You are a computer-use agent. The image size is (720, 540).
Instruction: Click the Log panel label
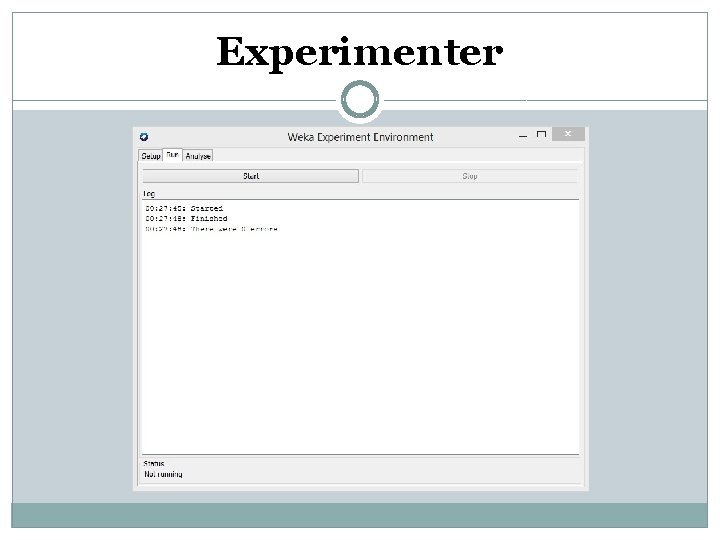click(149, 193)
